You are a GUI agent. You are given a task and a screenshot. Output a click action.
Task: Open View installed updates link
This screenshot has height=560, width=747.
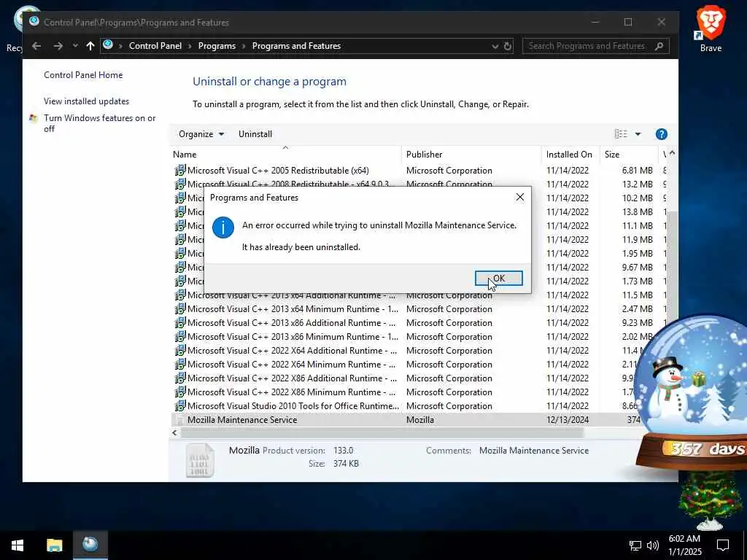[86, 101]
